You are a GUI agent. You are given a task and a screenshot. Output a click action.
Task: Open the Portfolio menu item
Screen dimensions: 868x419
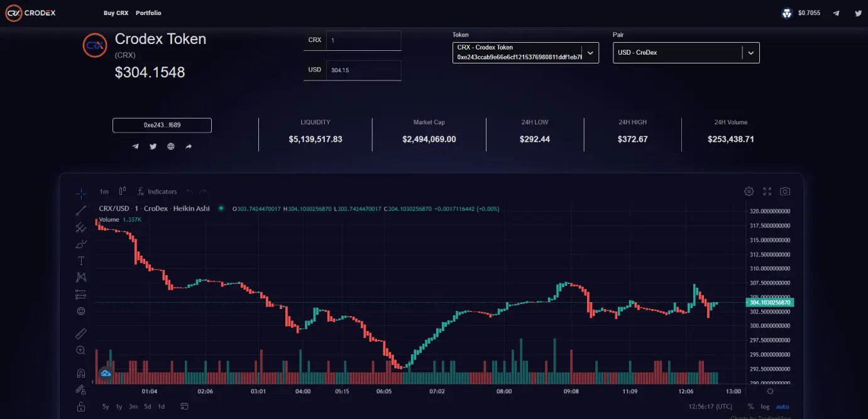[x=148, y=13]
